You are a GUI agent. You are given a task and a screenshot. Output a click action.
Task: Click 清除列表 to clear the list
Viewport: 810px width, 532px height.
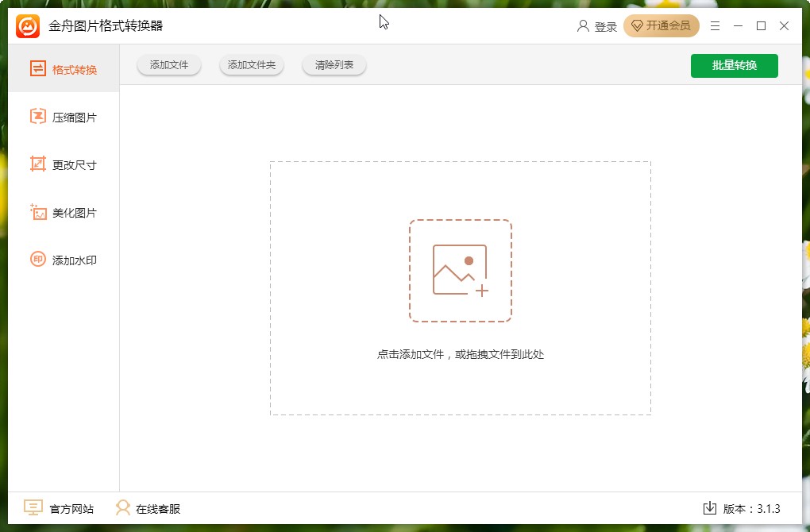pos(334,65)
